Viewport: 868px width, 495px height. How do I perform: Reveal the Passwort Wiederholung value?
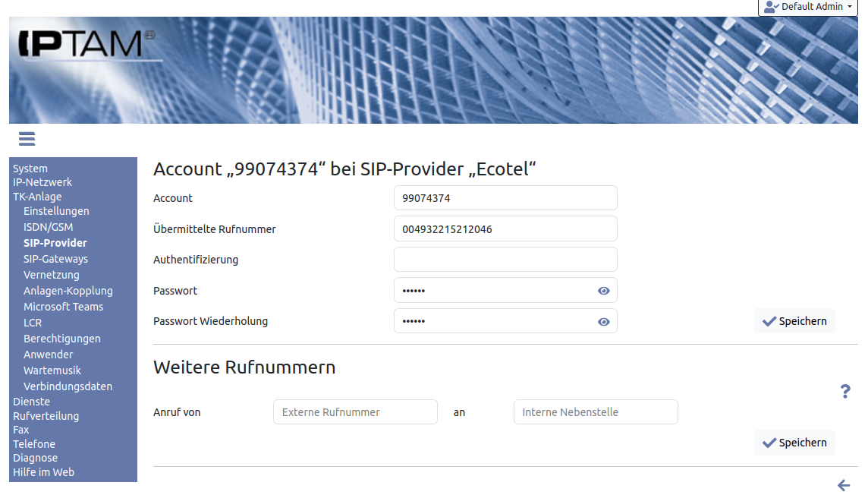pos(603,322)
